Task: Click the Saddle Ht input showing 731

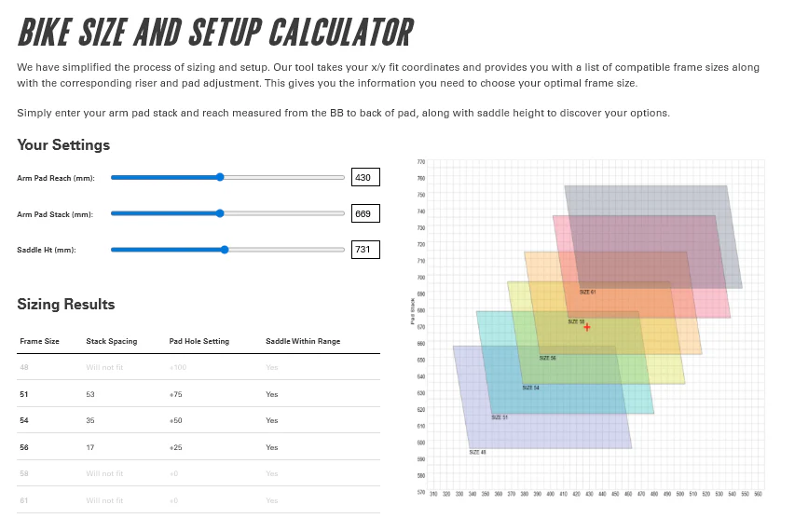Action: pyautogui.click(x=365, y=250)
